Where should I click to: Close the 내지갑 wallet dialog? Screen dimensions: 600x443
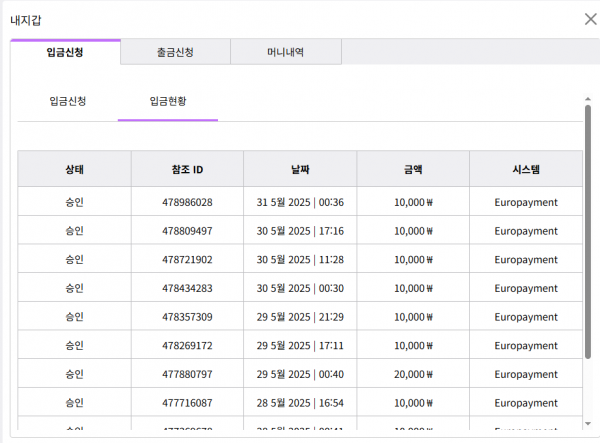point(589,19)
